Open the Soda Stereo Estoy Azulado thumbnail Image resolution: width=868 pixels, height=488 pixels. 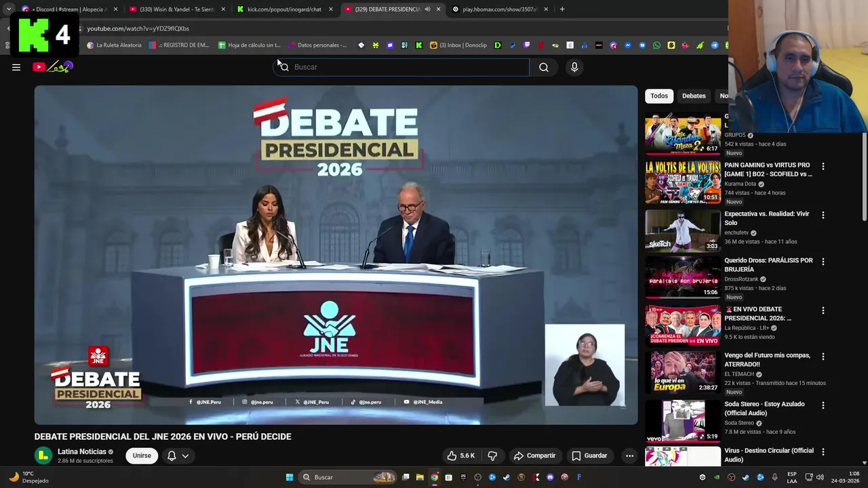coord(682,421)
